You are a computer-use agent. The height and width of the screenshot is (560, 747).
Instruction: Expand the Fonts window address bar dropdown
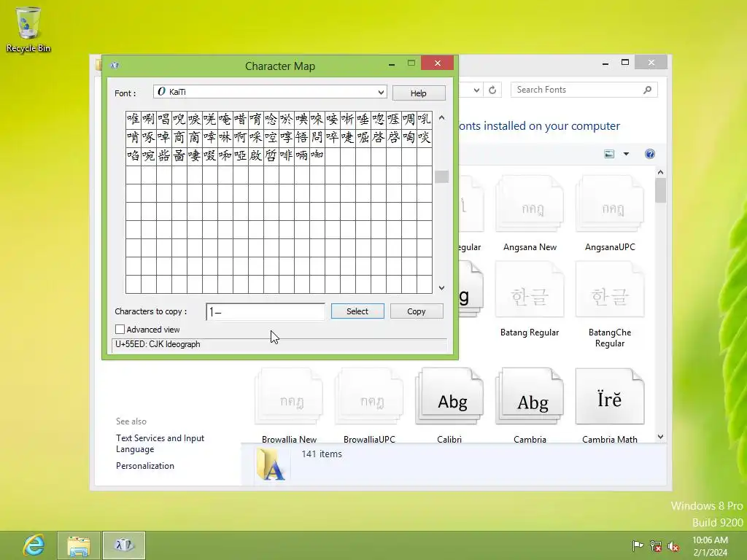pos(476,90)
